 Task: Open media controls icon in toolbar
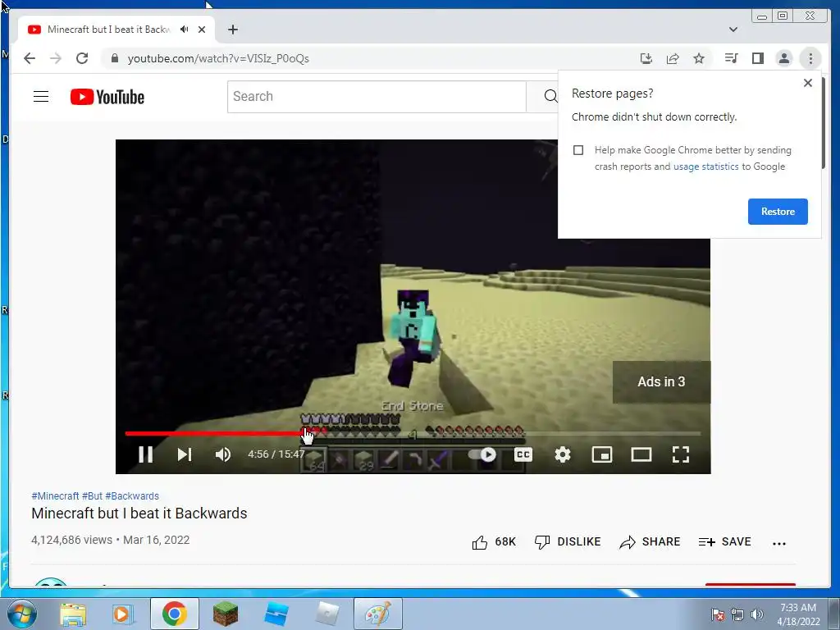pos(731,58)
